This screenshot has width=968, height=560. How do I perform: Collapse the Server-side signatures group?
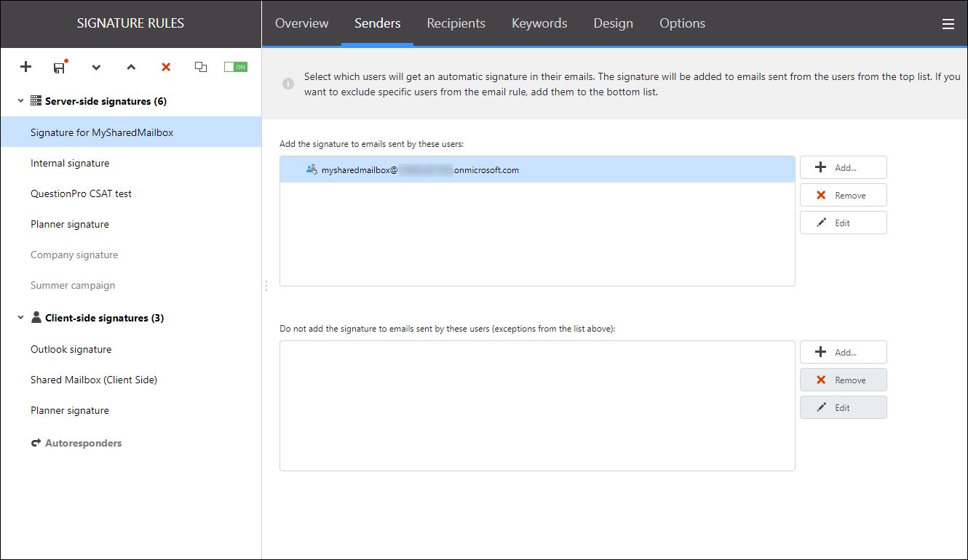click(x=20, y=100)
